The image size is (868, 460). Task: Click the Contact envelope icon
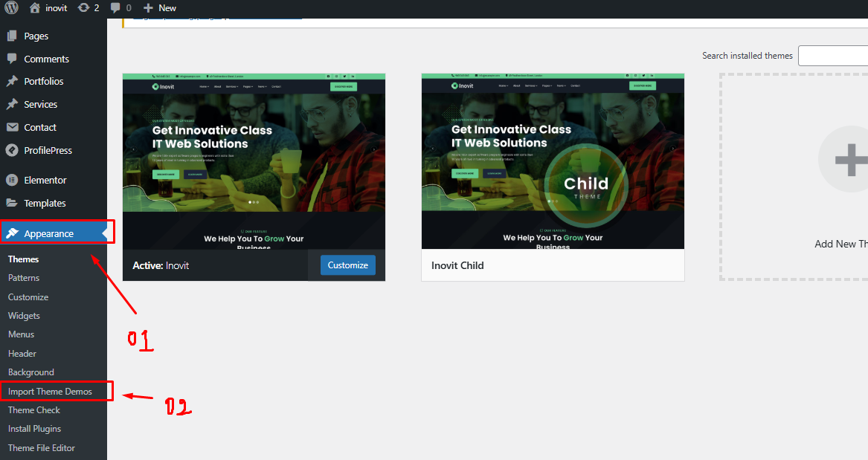point(12,127)
